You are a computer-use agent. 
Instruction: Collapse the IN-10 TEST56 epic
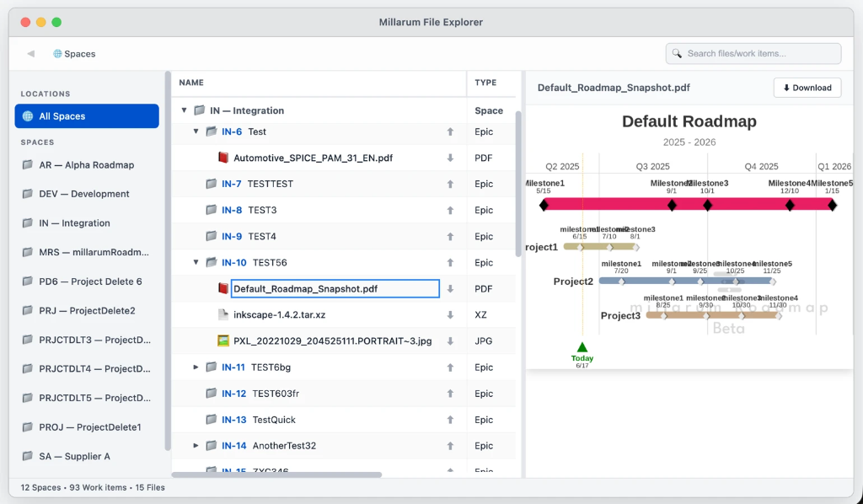pyautogui.click(x=196, y=262)
